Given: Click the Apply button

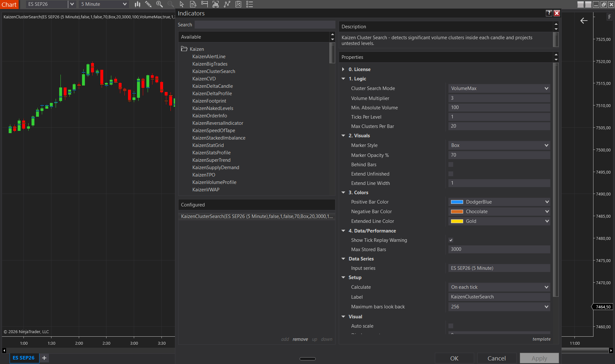Looking at the screenshot, I should click(539, 358).
